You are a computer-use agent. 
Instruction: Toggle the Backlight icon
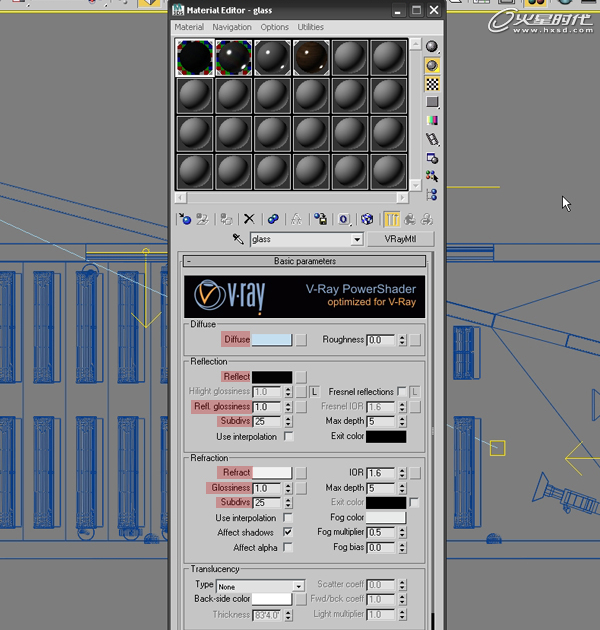click(432, 65)
